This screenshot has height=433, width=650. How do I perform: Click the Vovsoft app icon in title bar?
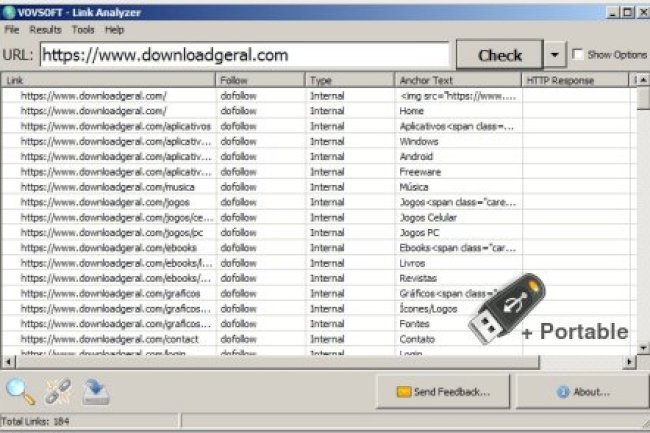[x=10, y=11]
